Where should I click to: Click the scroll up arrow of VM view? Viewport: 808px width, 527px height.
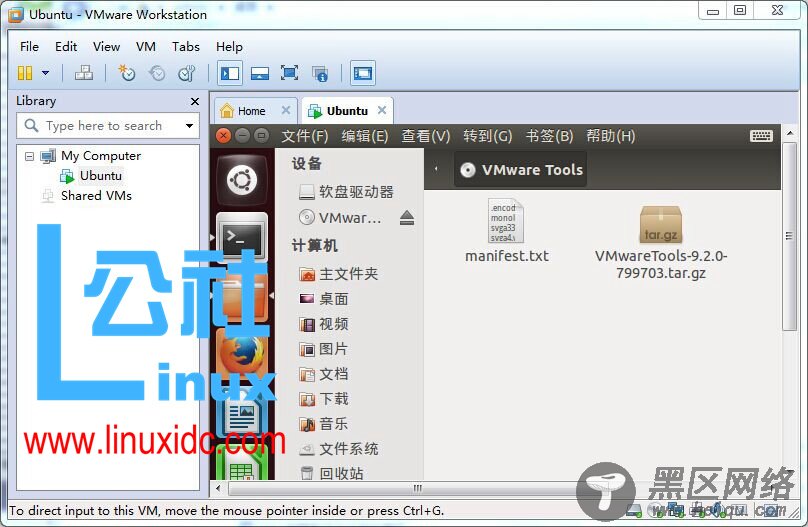tap(789, 133)
